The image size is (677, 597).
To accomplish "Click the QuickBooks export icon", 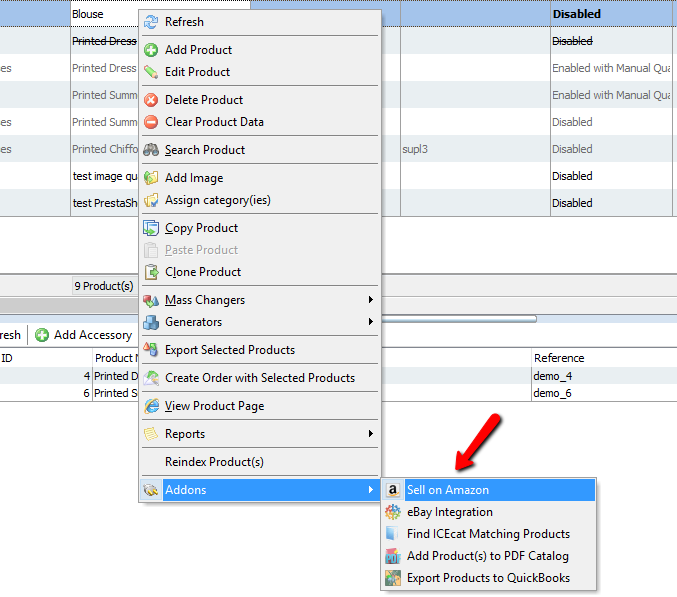I will click(x=392, y=578).
